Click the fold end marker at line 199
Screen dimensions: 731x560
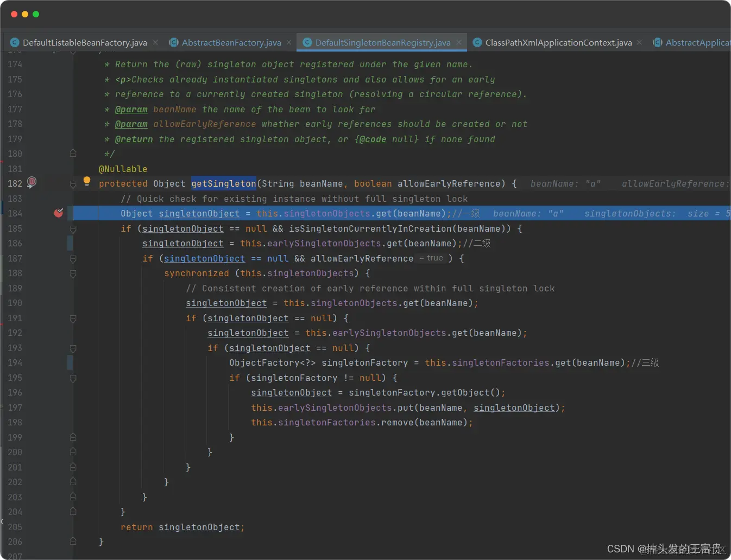pyautogui.click(x=73, y=437)
